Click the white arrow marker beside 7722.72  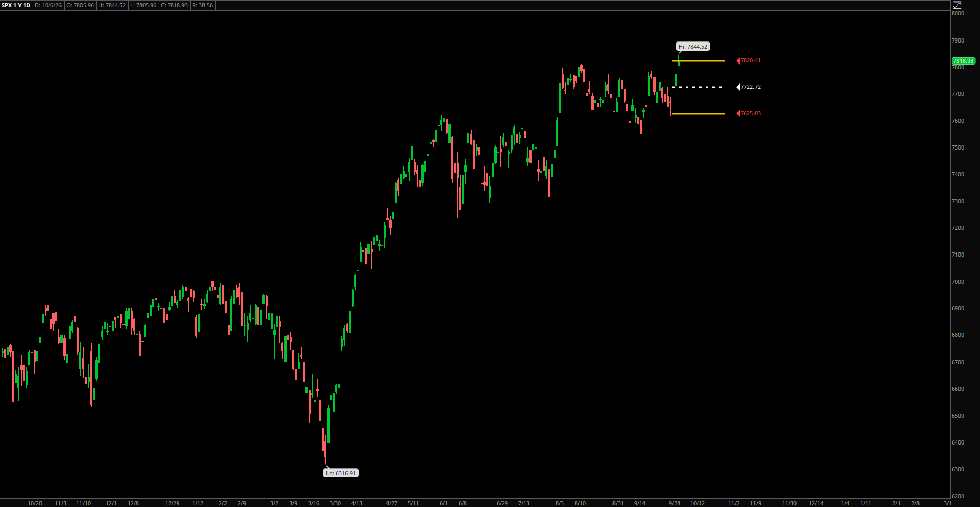738,87
